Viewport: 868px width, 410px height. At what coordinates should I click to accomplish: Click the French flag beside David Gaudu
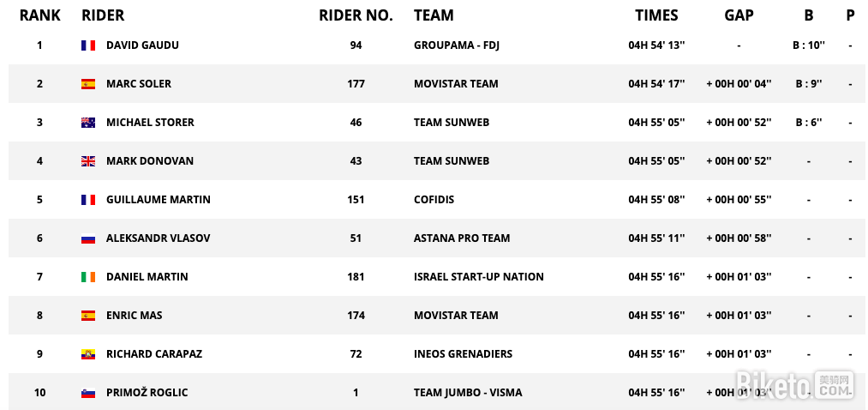[x=87, y=45]
